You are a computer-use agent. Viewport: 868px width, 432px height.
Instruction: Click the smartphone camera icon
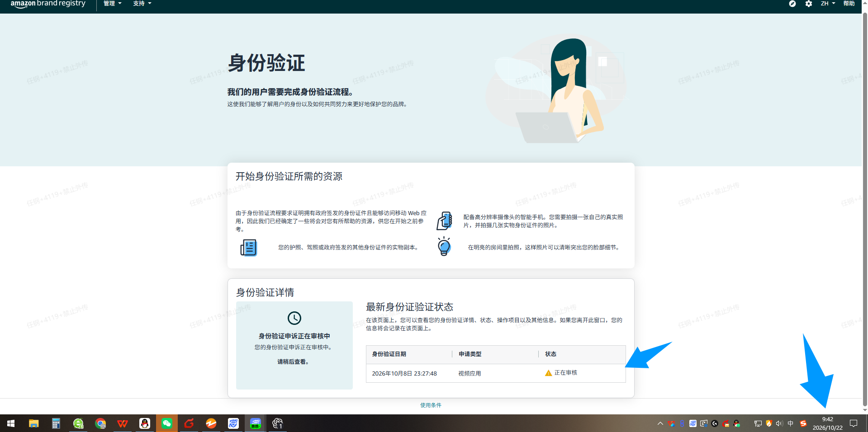[x=444, y=221]
